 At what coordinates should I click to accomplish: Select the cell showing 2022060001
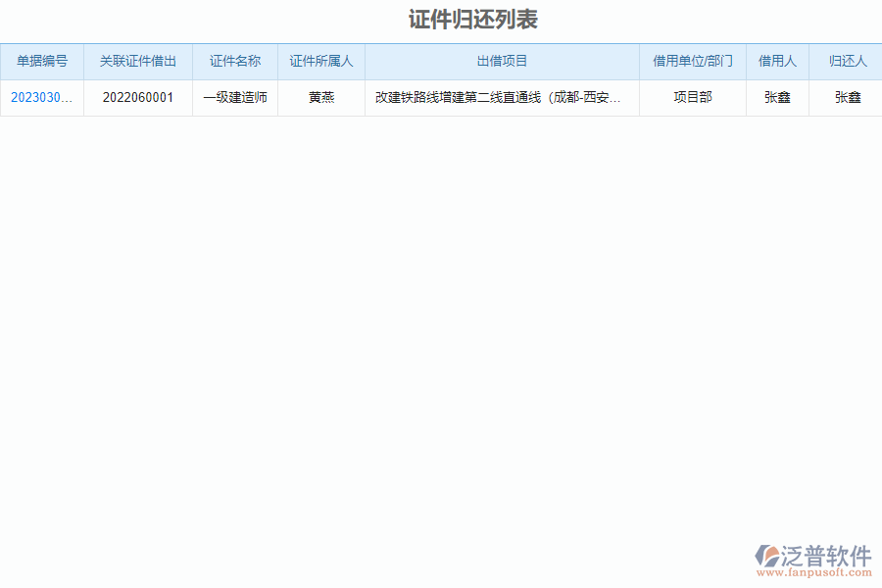click(137, 97)
